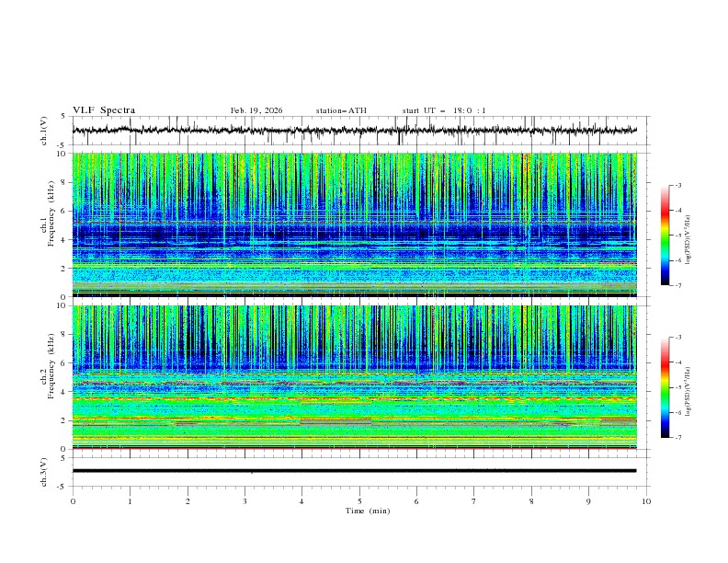The image size is (728, 563).
Task: Click the ch.1 spectrogram plot
Action: 355,224
